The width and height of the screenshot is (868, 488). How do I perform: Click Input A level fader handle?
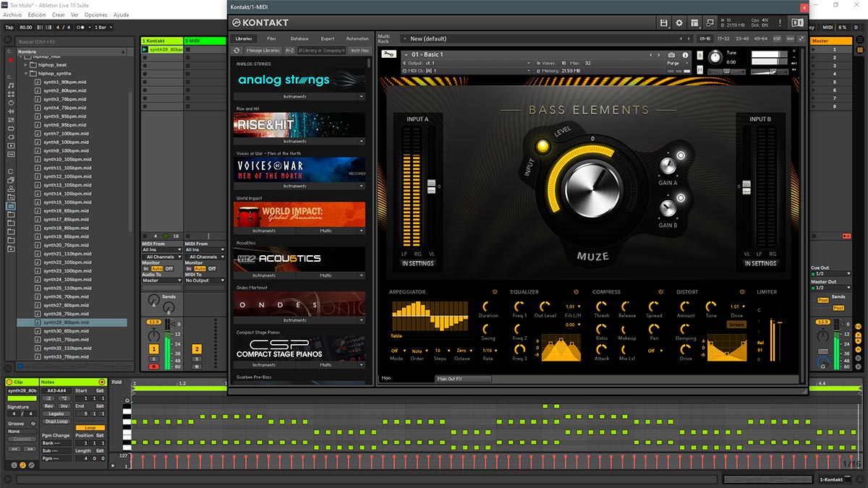click(x=432, y=187)
